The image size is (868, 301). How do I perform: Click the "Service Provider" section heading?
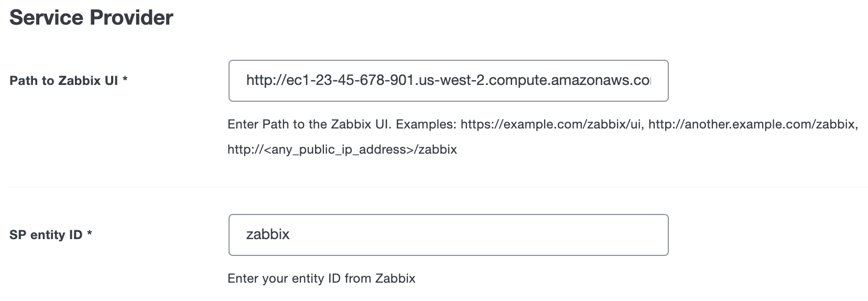[91, 17]
